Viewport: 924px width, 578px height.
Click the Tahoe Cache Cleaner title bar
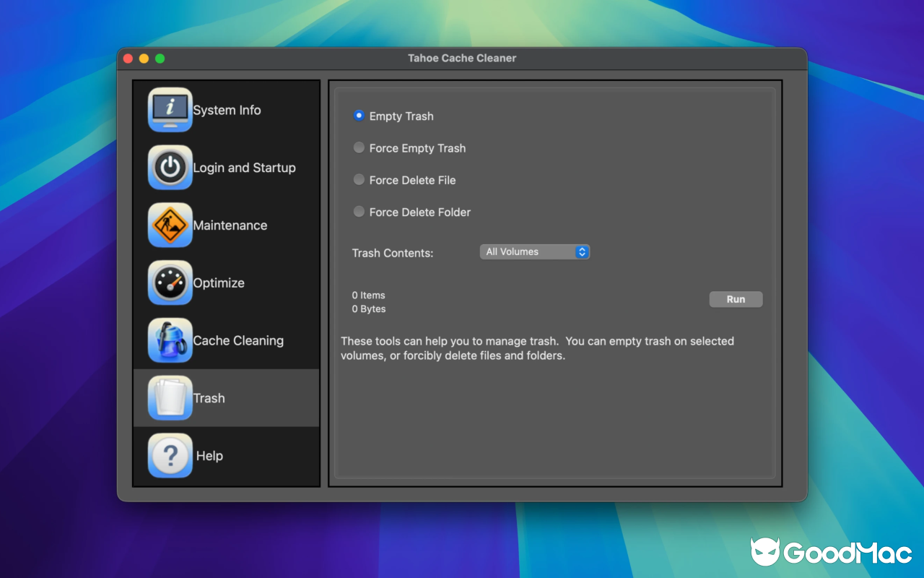click(x=462, y=58)
